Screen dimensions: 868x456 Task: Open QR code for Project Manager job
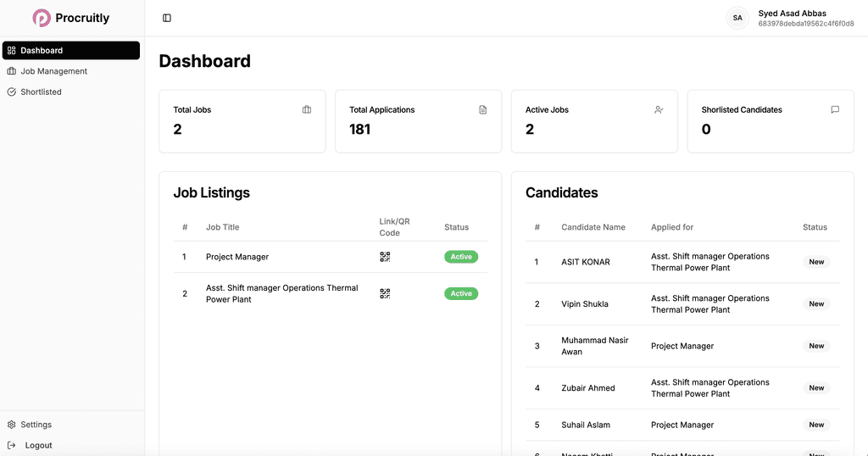(385, 257)
